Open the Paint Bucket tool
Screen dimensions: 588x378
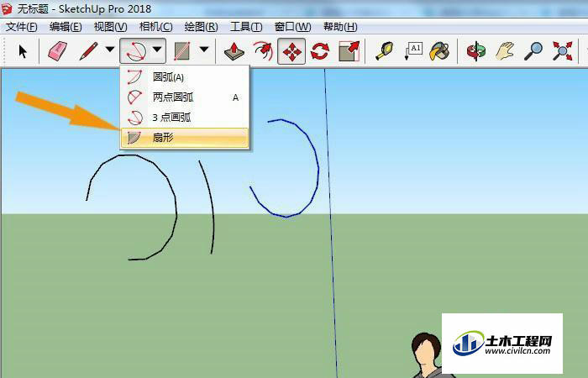tap(439, 51)
